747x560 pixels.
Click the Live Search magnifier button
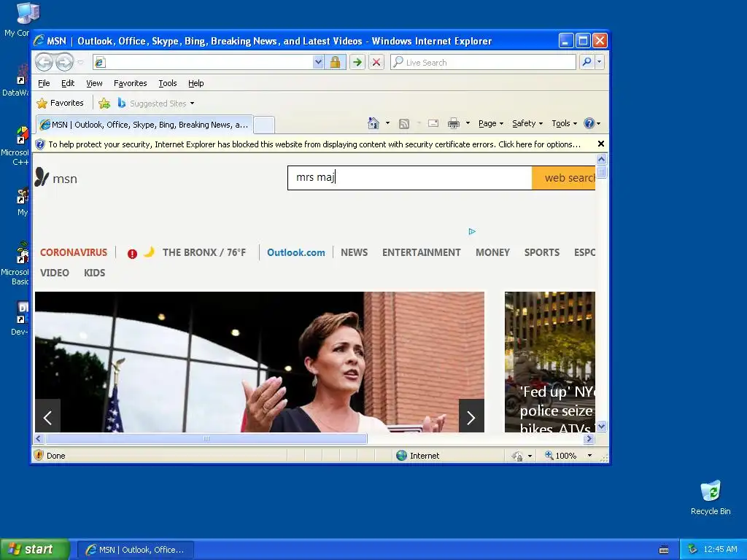587,62
